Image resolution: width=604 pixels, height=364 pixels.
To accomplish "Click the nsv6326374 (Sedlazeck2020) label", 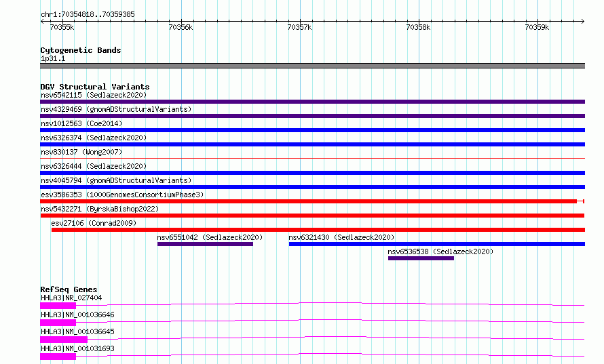I will [94, 138].
